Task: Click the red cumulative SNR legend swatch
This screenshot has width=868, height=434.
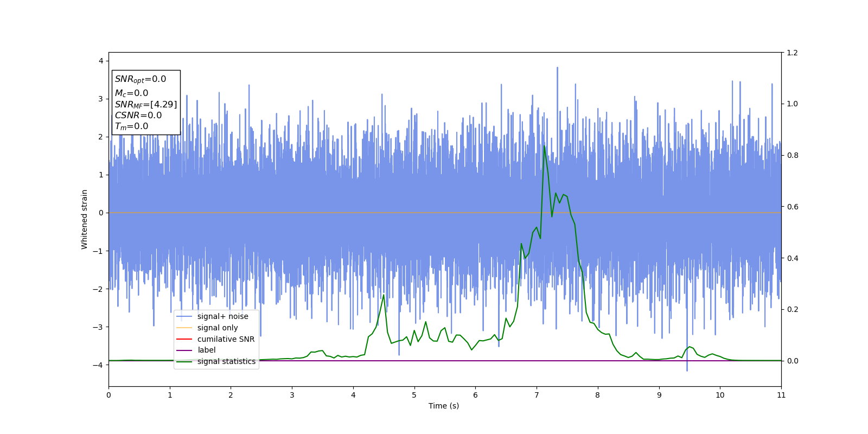Action: tap(184, 339)
